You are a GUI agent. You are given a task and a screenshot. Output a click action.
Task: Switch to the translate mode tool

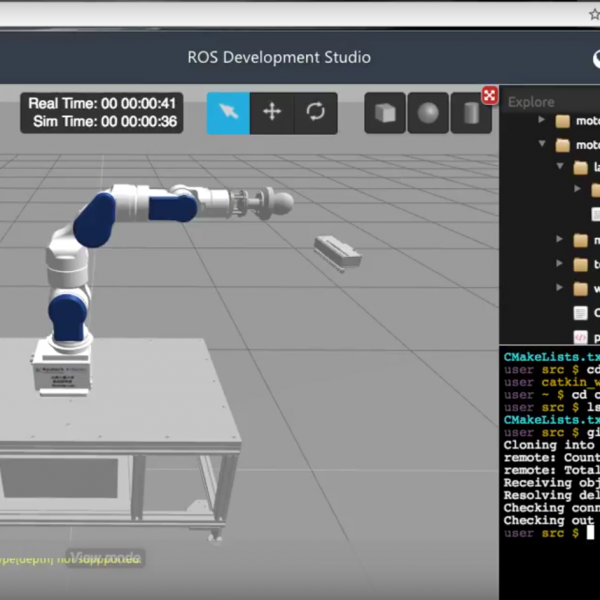[272, 113]
